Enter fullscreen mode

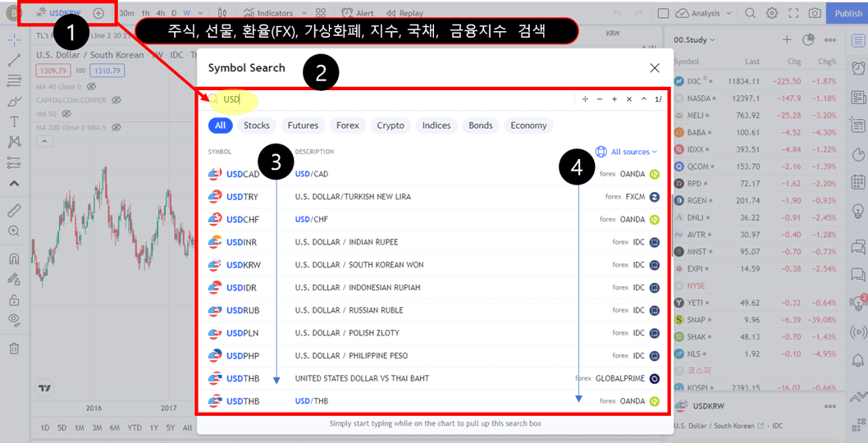coord(793,13)
